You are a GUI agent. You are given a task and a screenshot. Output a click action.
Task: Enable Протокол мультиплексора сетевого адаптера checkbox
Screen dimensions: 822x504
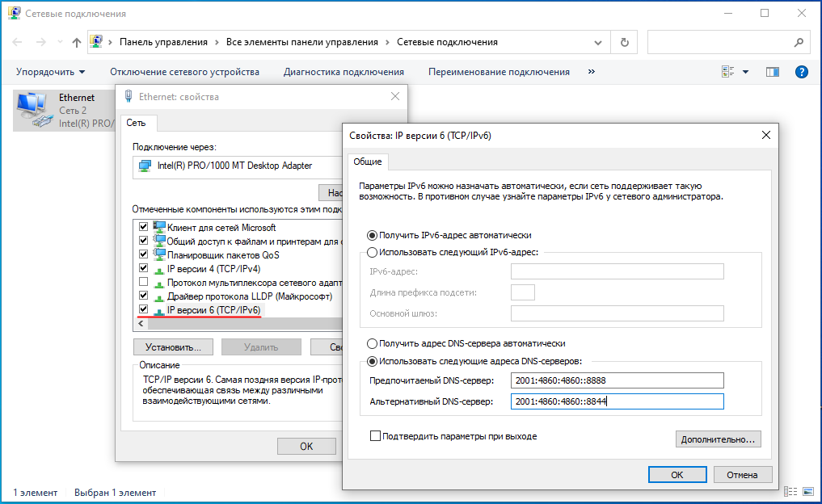144,283
